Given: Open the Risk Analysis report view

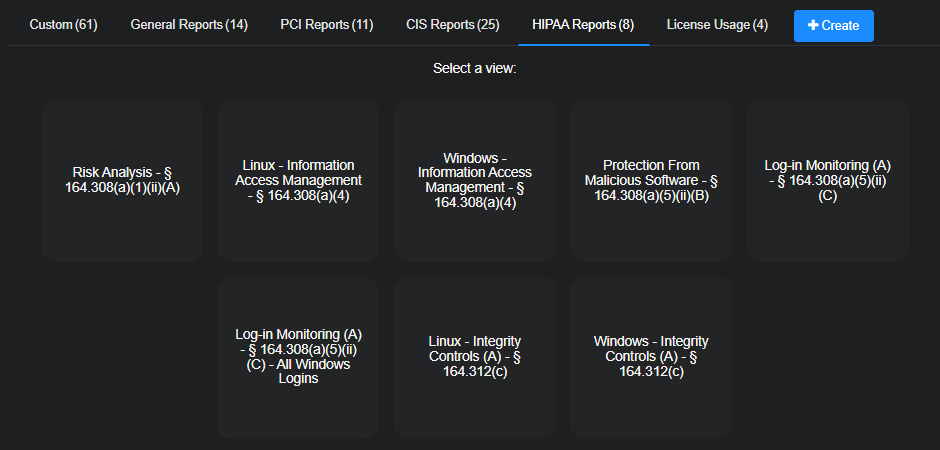Looking at the screenshot, I should 123,180.
